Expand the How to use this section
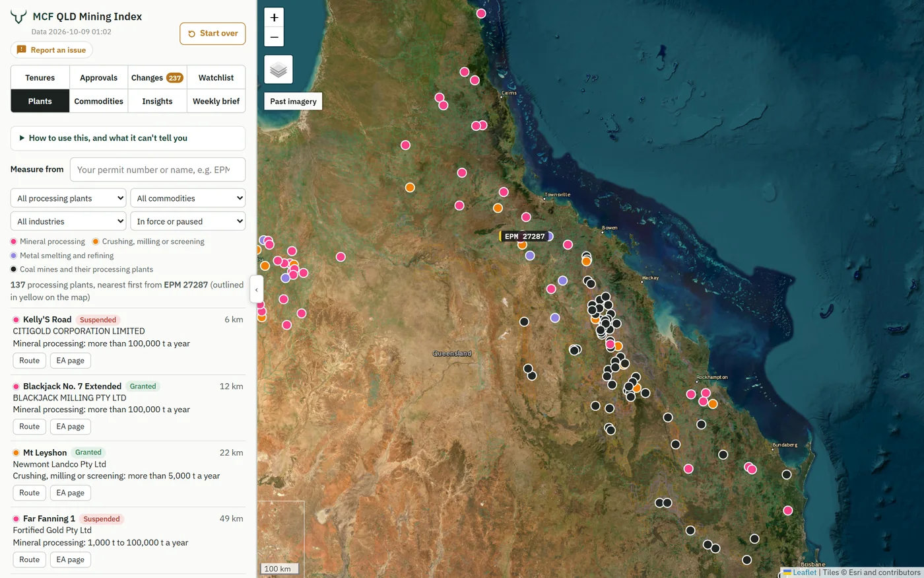 point(128,138)
